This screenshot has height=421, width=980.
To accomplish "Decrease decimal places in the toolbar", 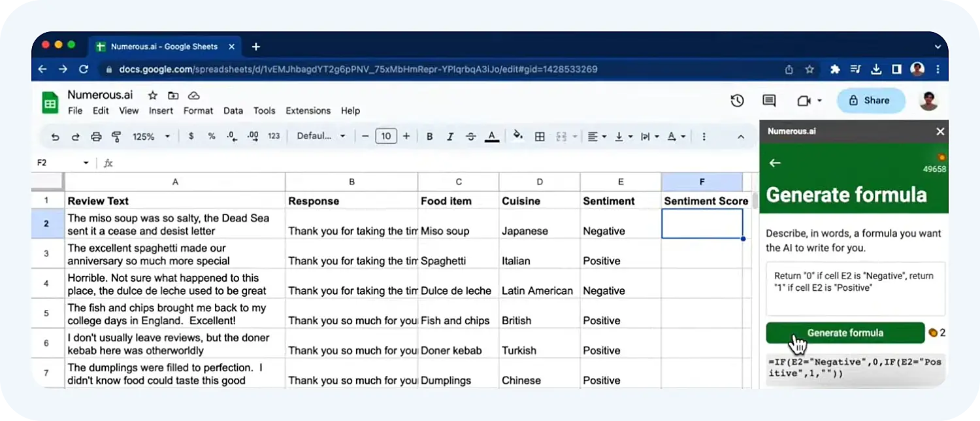I will pos(232,137).
